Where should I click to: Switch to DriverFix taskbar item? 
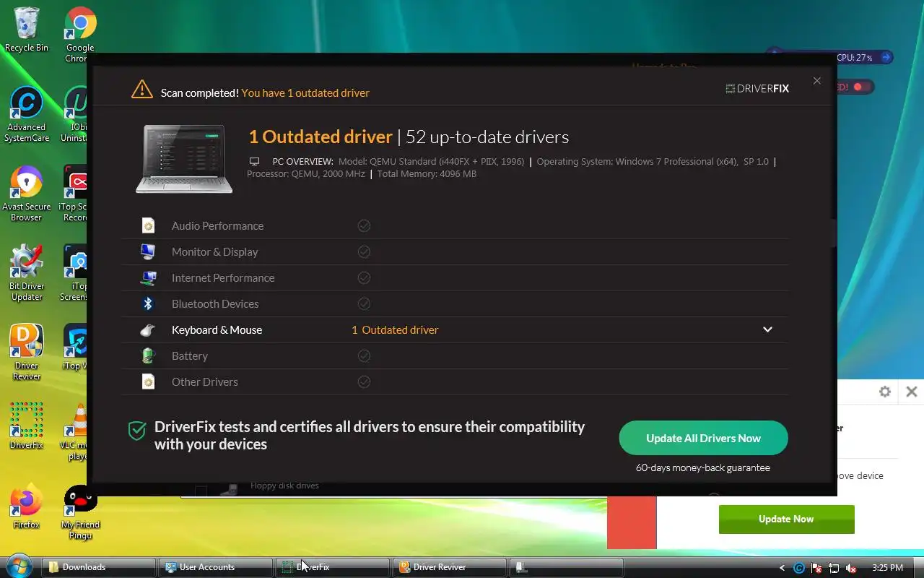tap(333, 567)
